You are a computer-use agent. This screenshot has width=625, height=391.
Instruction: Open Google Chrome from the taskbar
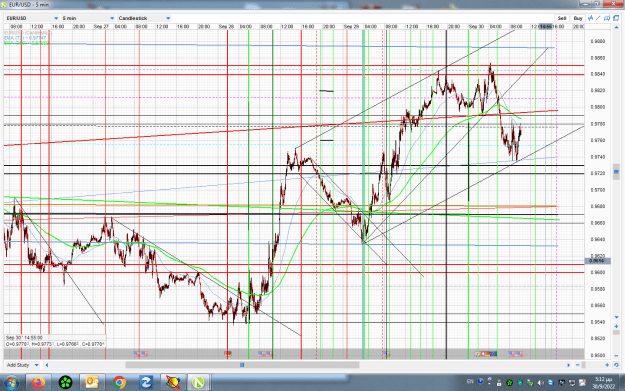(119, 383)
